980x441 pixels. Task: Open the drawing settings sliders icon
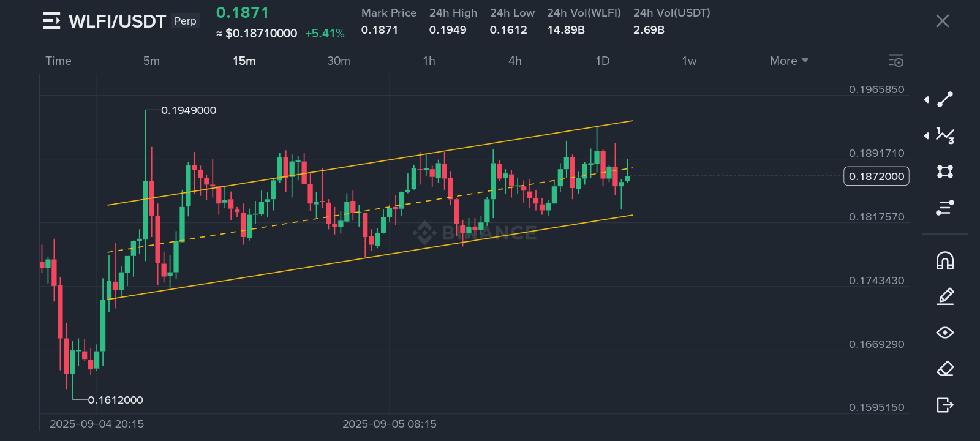coord(945,208)
